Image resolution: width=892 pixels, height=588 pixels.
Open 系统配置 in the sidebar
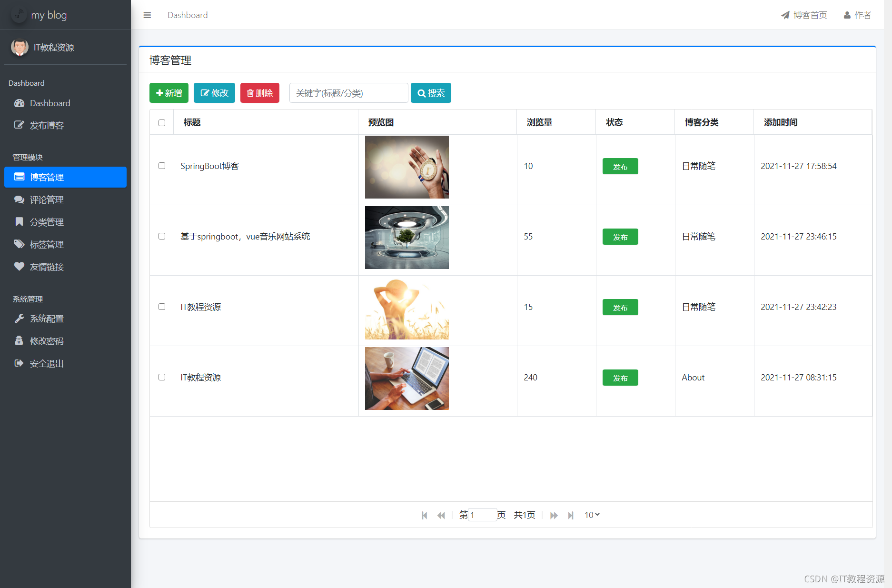click(65, 319)
